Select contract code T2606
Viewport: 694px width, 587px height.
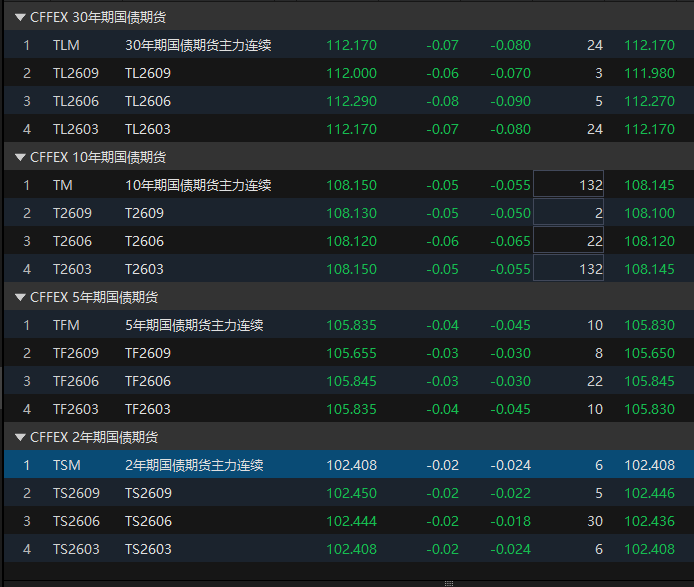[72, 241]
